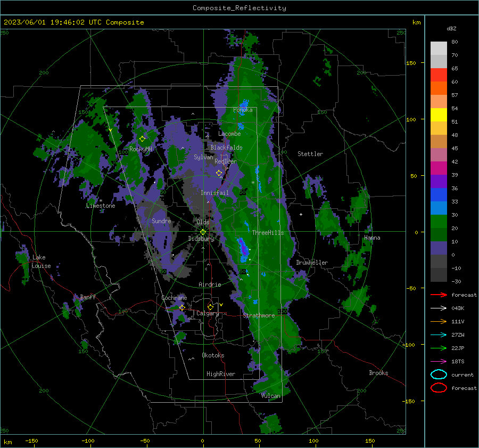Click the Okotoks town label
The width and height of the screenshot is (479, 448).
click(x=213, y=355)
